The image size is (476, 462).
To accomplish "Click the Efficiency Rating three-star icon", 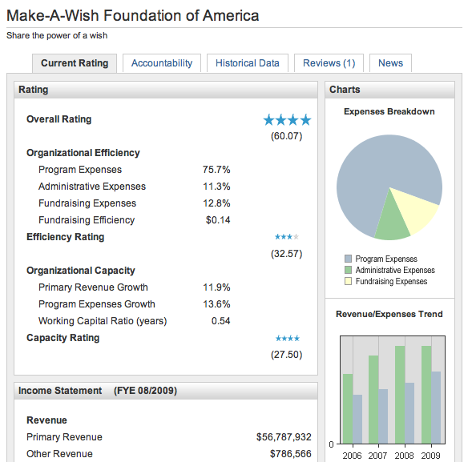I will [x=287, y=237].
